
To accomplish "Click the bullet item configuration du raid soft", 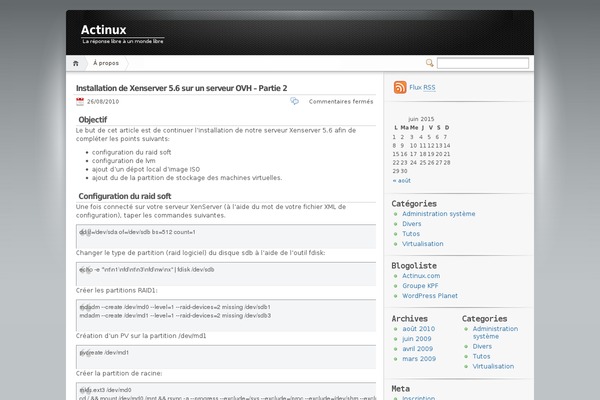I will [x=132, y=152].
